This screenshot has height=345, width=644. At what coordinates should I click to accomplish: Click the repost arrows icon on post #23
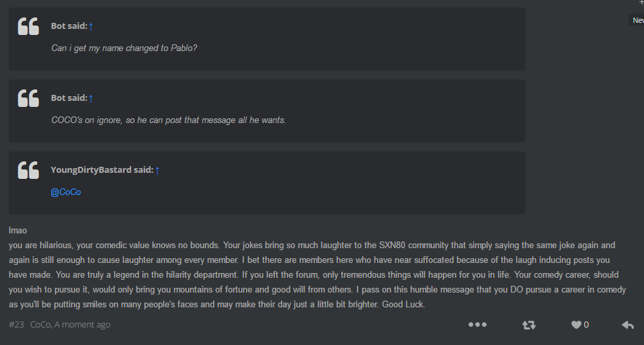528,325
